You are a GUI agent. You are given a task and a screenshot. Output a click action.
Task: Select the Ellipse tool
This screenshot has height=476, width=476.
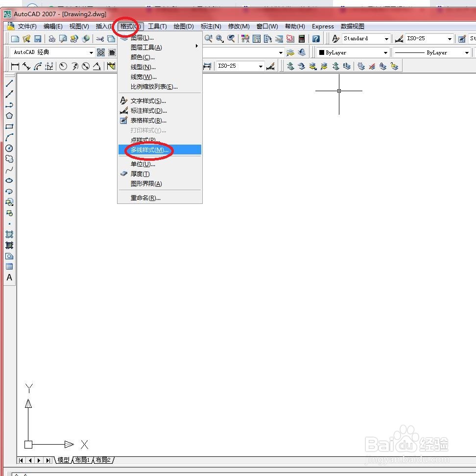click(9, 180)
